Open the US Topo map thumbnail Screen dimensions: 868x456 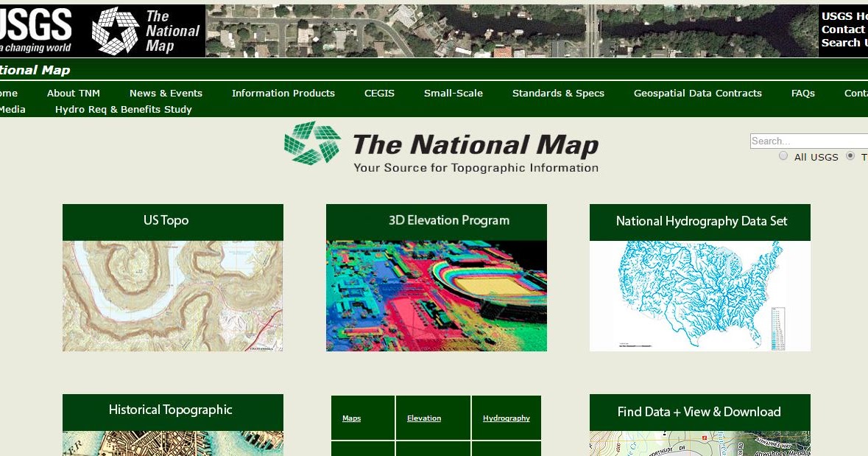tap(172, 295)
